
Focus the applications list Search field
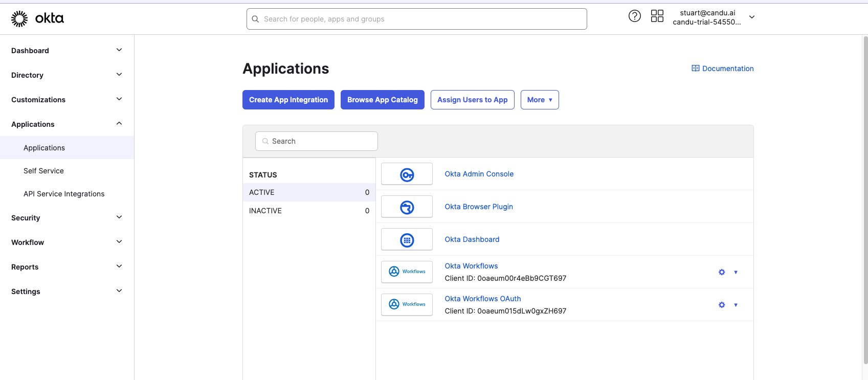click(x=317, y=141)
